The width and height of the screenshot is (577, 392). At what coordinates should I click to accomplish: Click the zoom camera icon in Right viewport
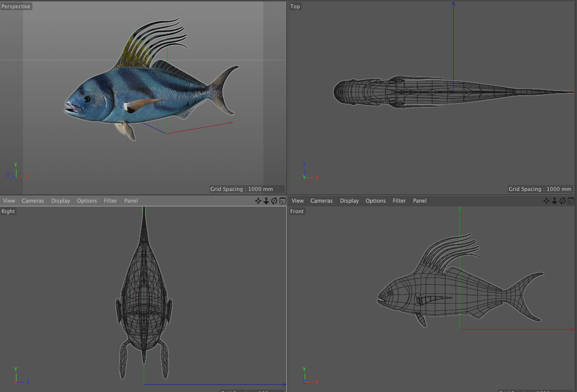pos(266,201)
